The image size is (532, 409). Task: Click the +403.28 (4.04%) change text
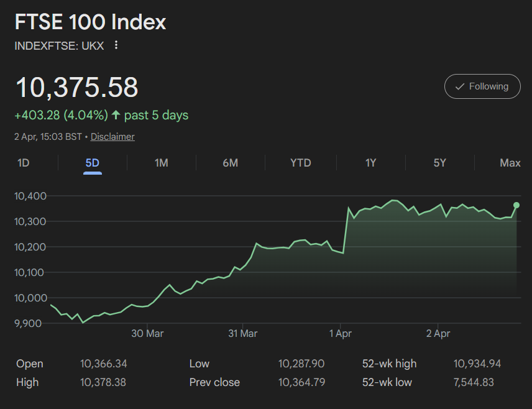point(61,116)
